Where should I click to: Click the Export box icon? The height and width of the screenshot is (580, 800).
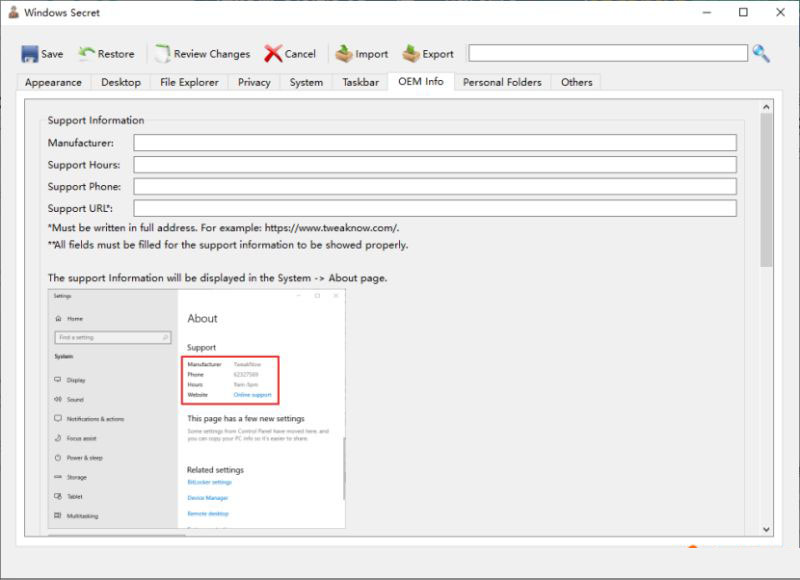(x=411, y=54)
